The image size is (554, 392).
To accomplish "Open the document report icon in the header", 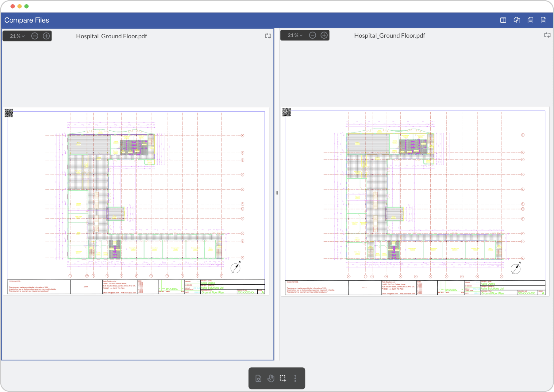I will pos(544,20).
